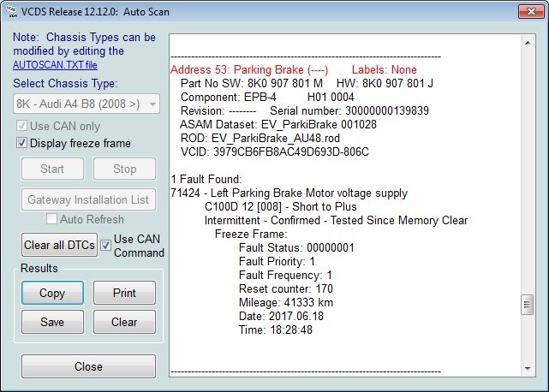Click fault 71424 Left Parking Brake Motor line
Screen dimensions: 549x392
tap(289, 193)
